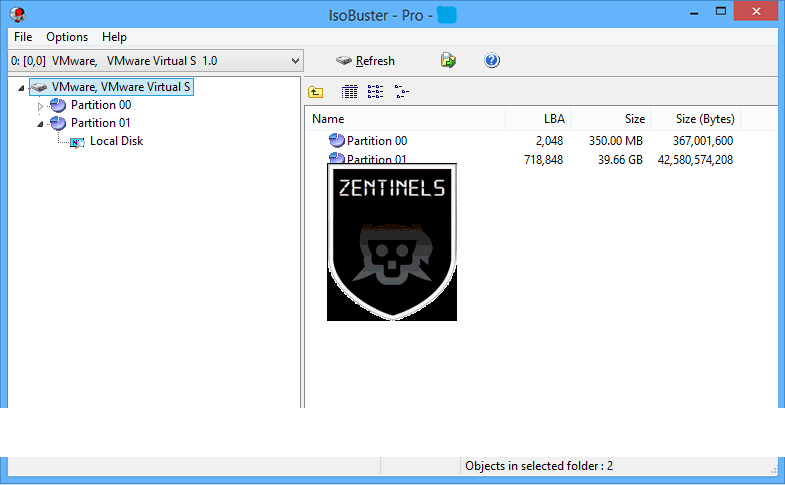The height and width of the screenshot is (485, 785).
Task: Click LBA value 2,048
Action: point(549,141)
